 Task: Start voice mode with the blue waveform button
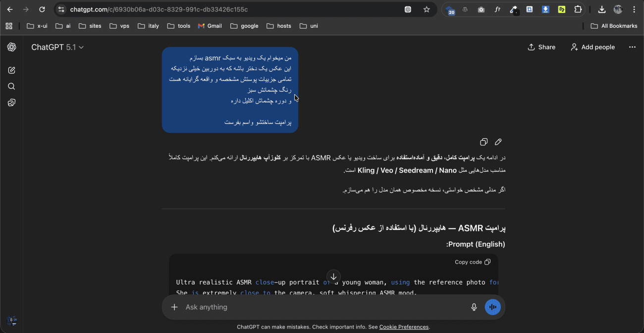[x=492, y=307]
